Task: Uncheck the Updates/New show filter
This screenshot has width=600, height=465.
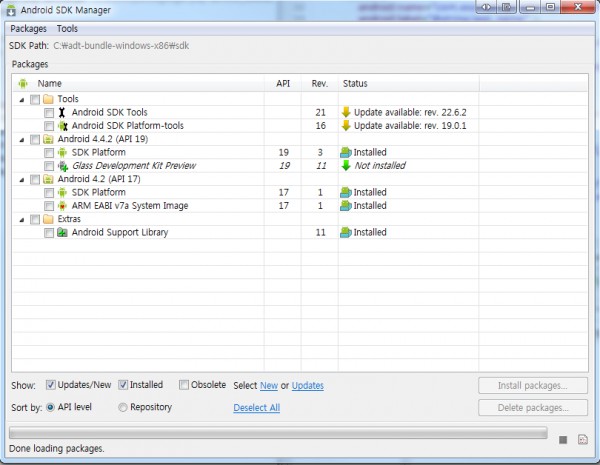Action: pos(51,385)
